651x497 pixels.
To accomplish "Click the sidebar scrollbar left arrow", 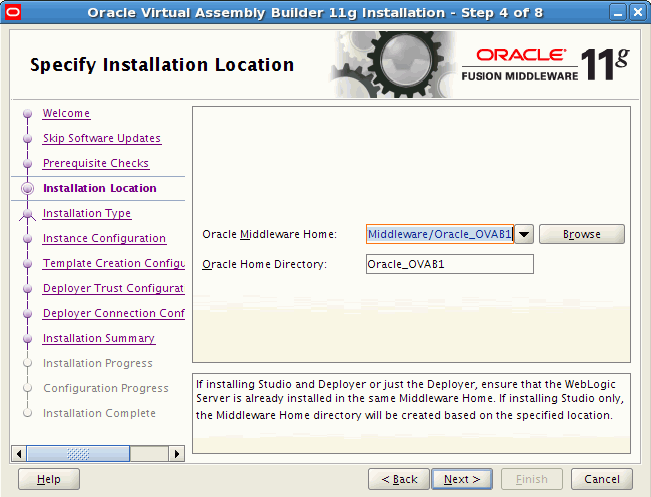I will point(19,453).
